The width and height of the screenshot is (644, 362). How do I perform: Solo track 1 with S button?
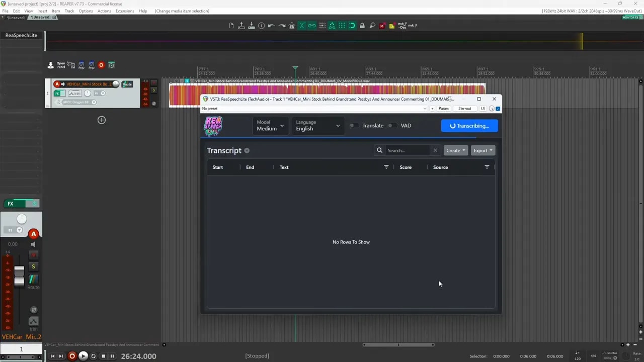[x=154, y=90]
